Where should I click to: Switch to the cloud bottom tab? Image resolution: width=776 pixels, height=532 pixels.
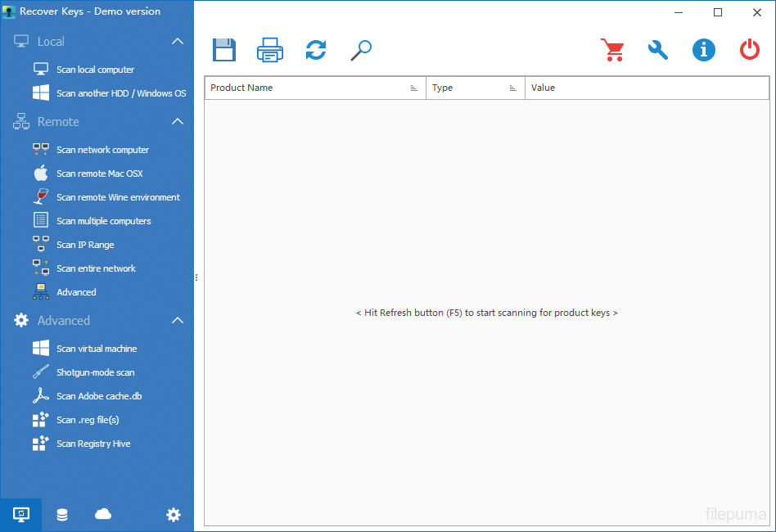pos(103,514)
